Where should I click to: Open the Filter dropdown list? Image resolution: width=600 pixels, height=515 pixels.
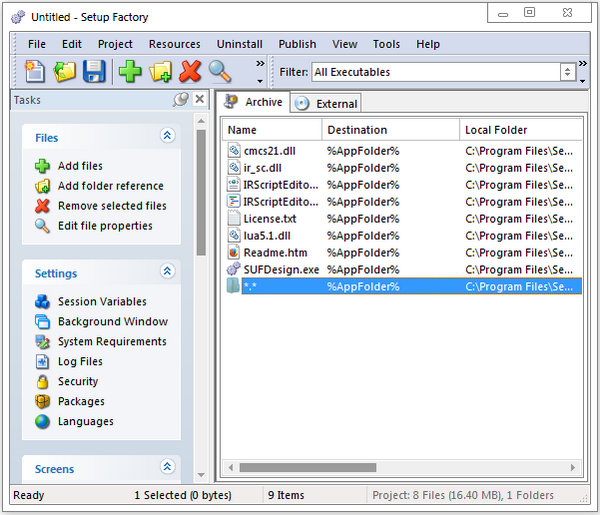click(568, 72)
